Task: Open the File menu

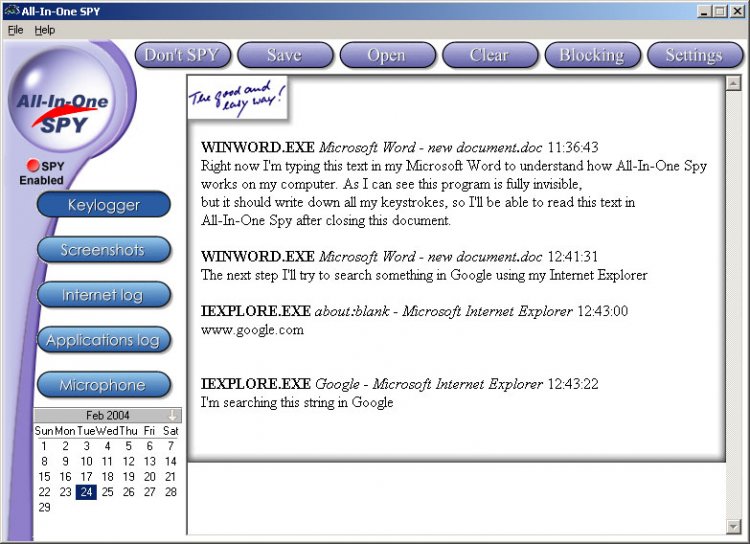Action: (15, 30)
